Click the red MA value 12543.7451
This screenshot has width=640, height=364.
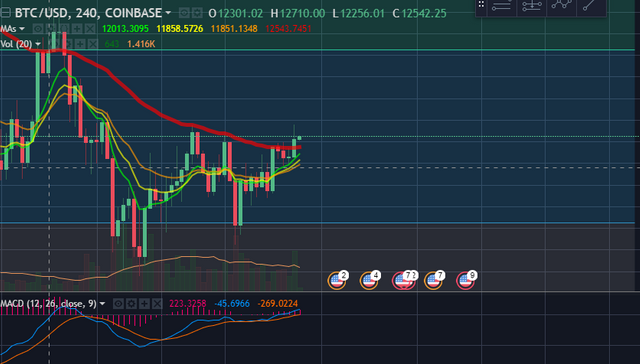288,29
